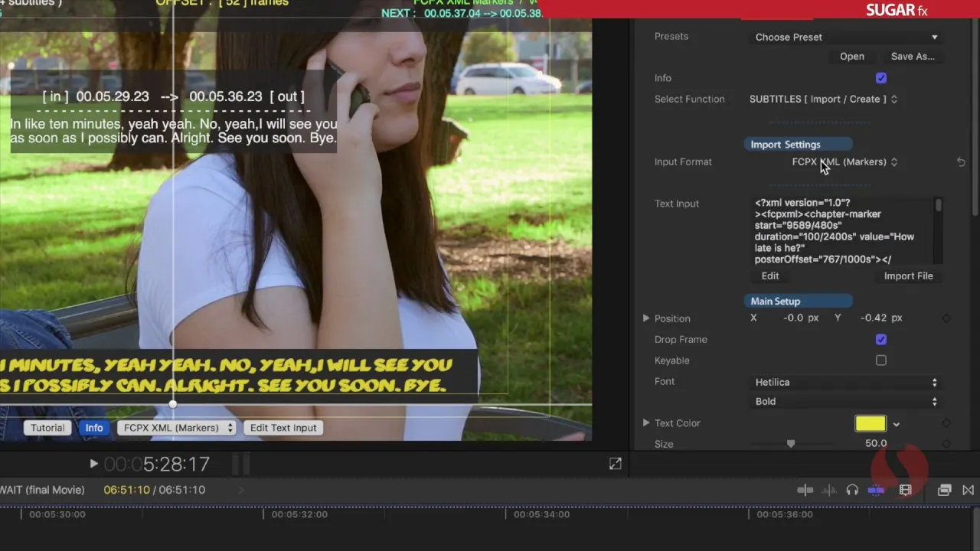Reset the Input Format parameter

[x=961, y=162]
